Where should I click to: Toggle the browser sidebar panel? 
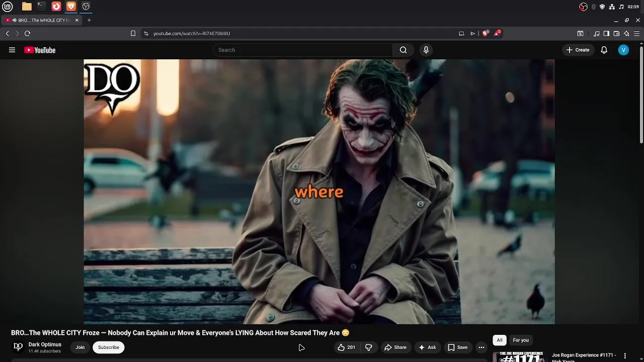[x=606, y=34]
